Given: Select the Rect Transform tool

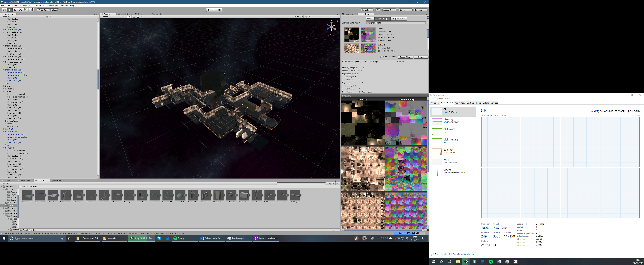Looking at the screenshot, I should pyautogui.click(x=26, y=10).
